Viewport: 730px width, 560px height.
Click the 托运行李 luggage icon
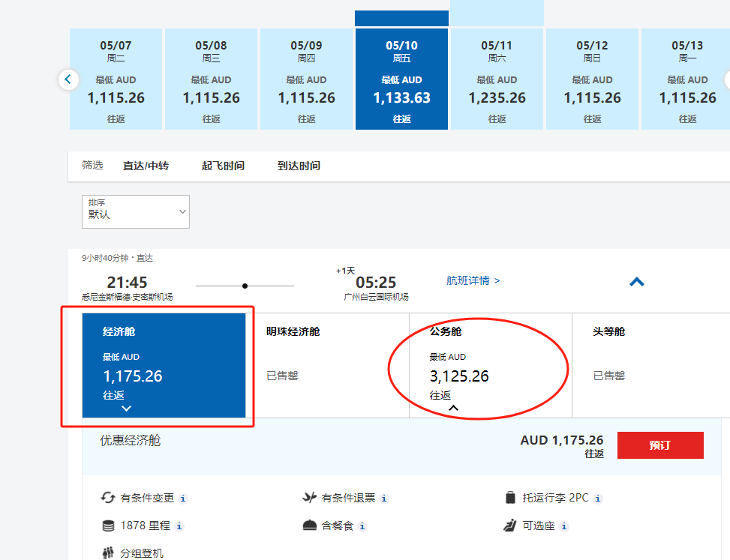511,497
